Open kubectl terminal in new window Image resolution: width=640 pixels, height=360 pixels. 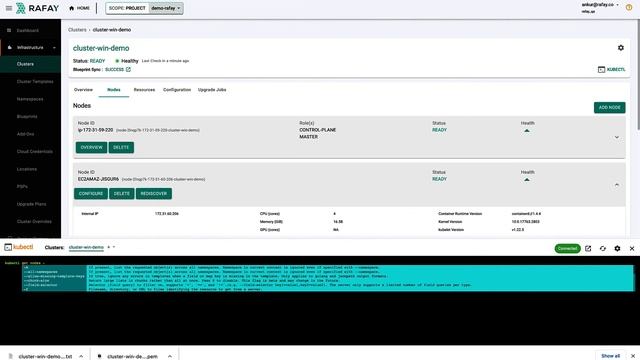point(588,248)
